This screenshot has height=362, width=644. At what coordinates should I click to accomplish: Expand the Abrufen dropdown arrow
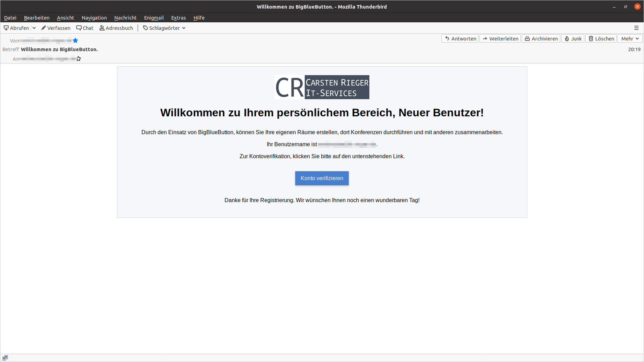point(34,28)
